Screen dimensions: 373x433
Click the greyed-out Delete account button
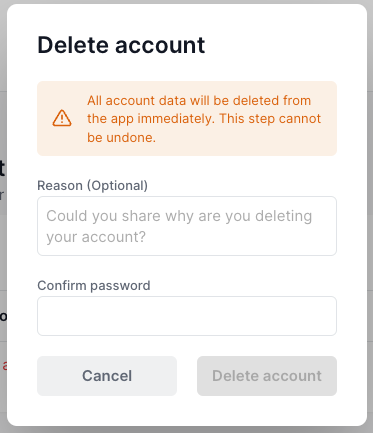click(267, 376)
